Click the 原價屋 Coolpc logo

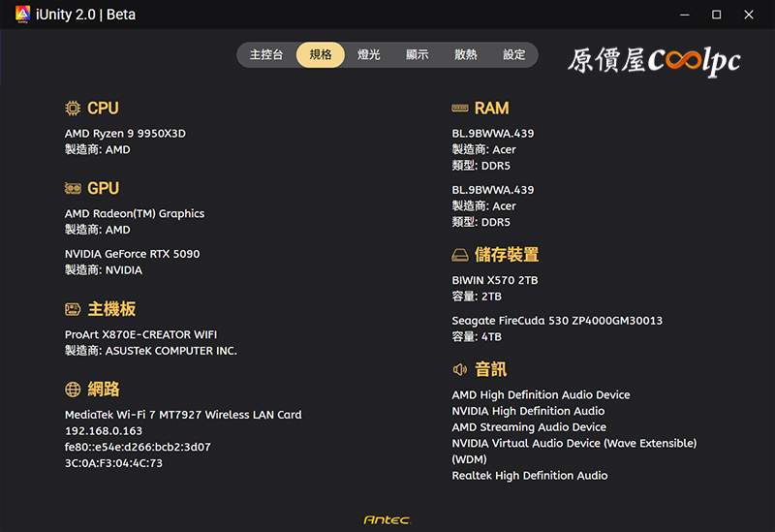point(654,60)
